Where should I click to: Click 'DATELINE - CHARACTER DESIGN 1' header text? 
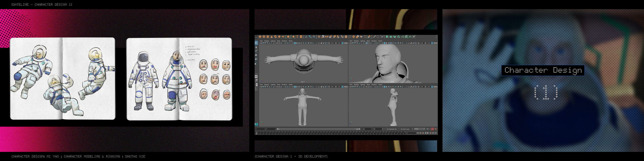click(x=42, y=5)
